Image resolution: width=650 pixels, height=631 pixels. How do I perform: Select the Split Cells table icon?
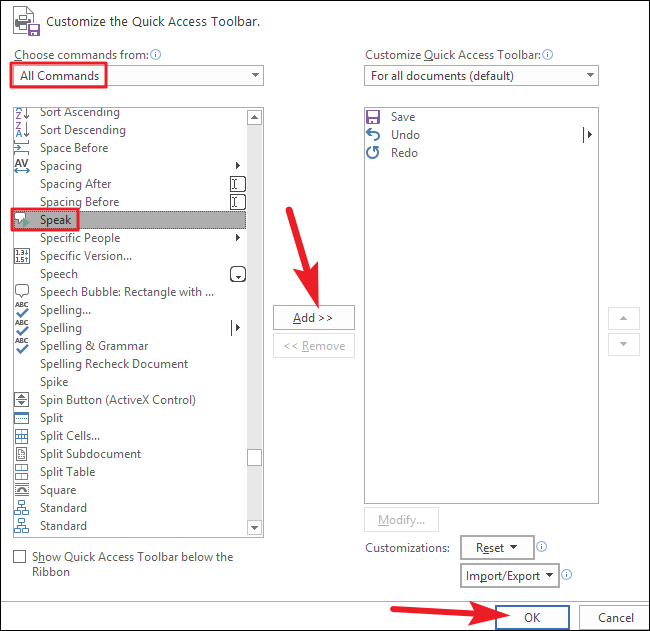pos(22,436)
